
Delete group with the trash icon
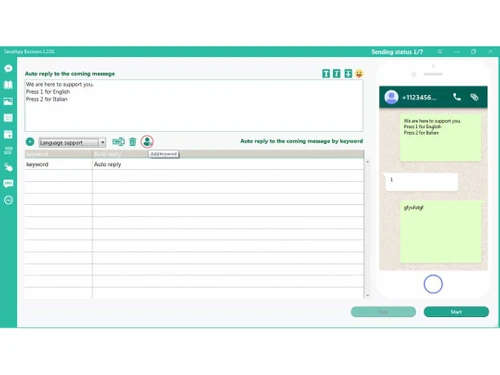tap(133, 142)
